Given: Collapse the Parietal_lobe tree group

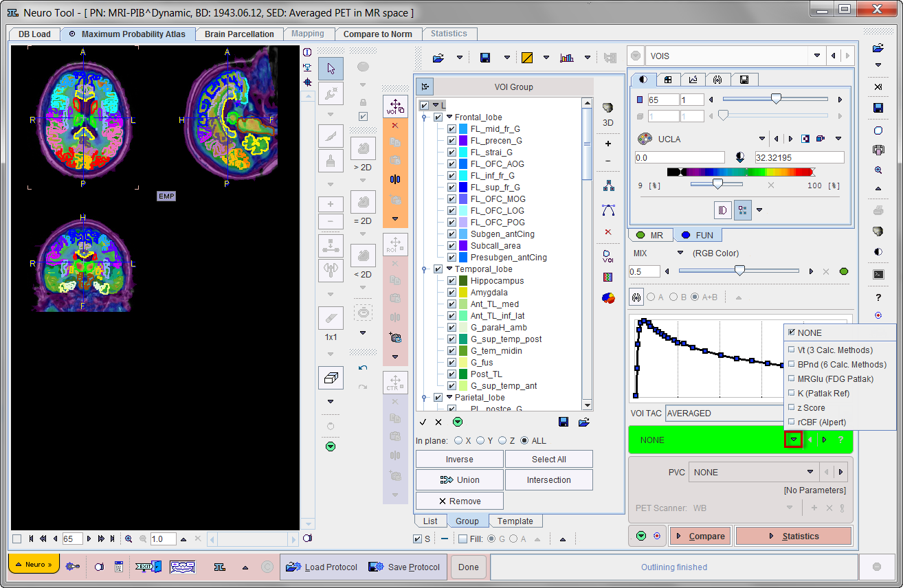Looking at the screenshot, I should pos(449,398).
